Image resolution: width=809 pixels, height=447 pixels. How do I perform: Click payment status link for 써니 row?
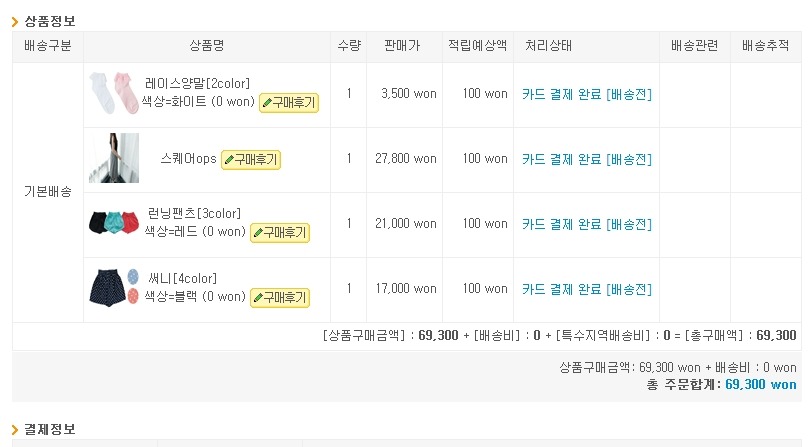[586, 289]
